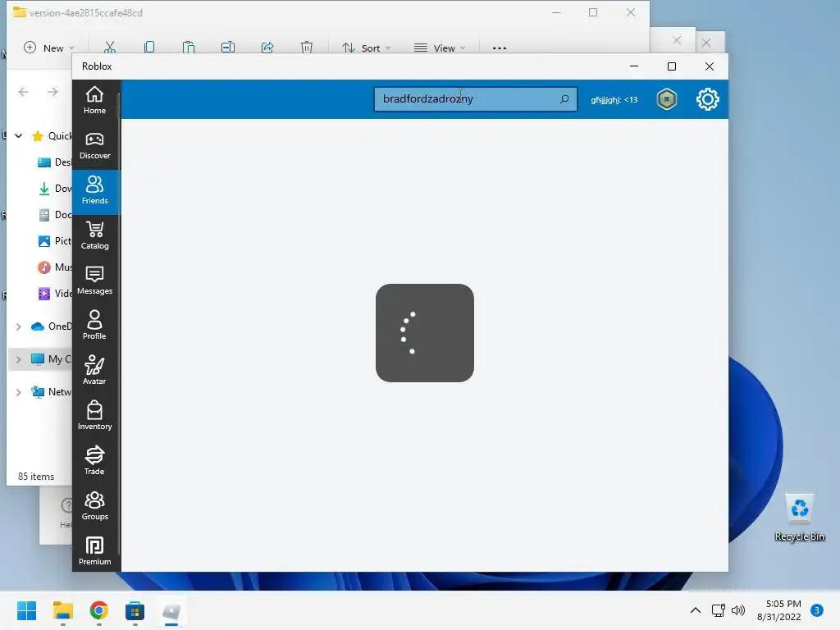Screen dimensions: 840x630
Task: Open Groups in Roblox sidebar
Action: [95, 505]
